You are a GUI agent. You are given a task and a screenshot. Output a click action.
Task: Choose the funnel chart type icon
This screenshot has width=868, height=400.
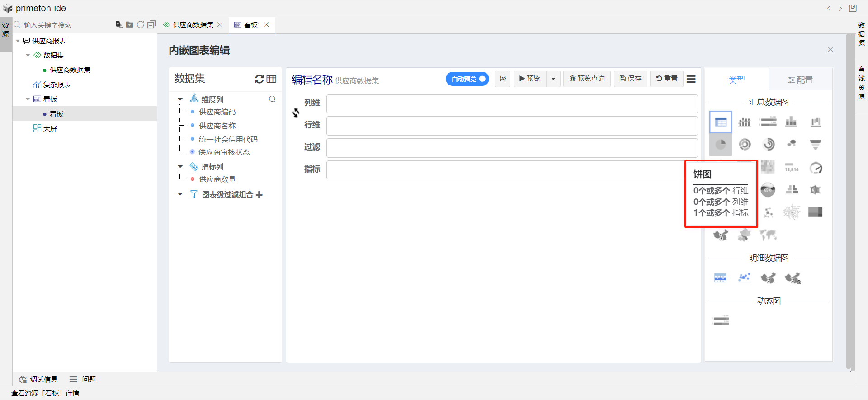pos(816,145)
